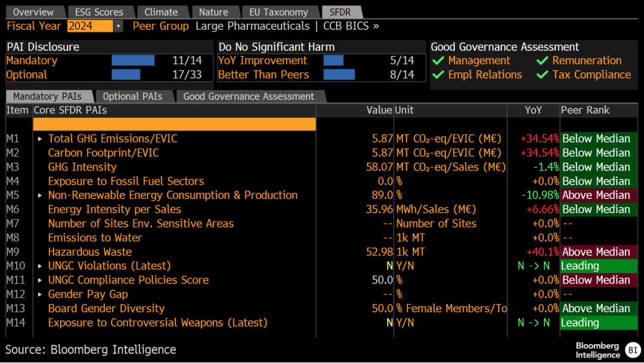This screenshot has width=644, height=363.
Task: Click the Better Than Peers label
Action: coord(264,75)
